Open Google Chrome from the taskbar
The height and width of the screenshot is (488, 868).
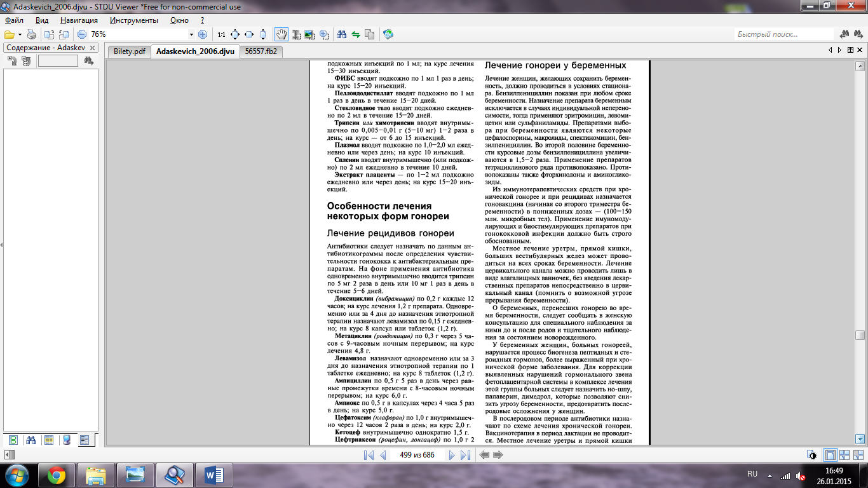[x=56, y=475]
